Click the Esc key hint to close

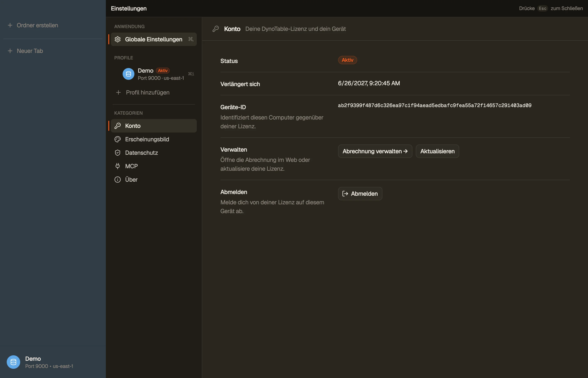click(542, 8)
